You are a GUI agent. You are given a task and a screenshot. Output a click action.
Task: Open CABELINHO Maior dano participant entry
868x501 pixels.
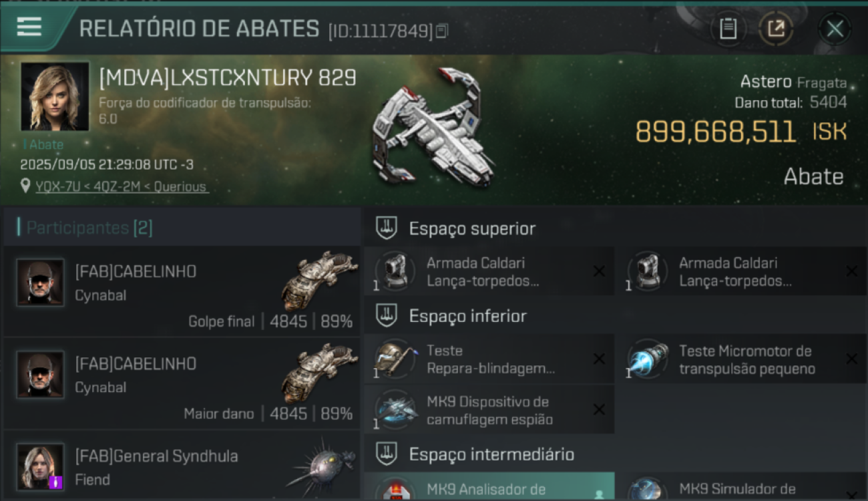(x=182, y=383)
